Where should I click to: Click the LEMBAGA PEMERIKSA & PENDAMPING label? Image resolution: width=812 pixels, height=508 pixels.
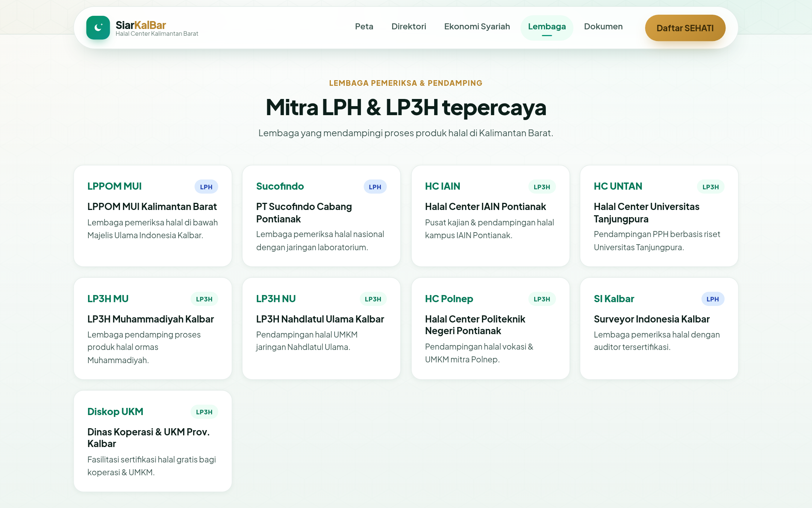pyautogui.click(x=406, y=83)
